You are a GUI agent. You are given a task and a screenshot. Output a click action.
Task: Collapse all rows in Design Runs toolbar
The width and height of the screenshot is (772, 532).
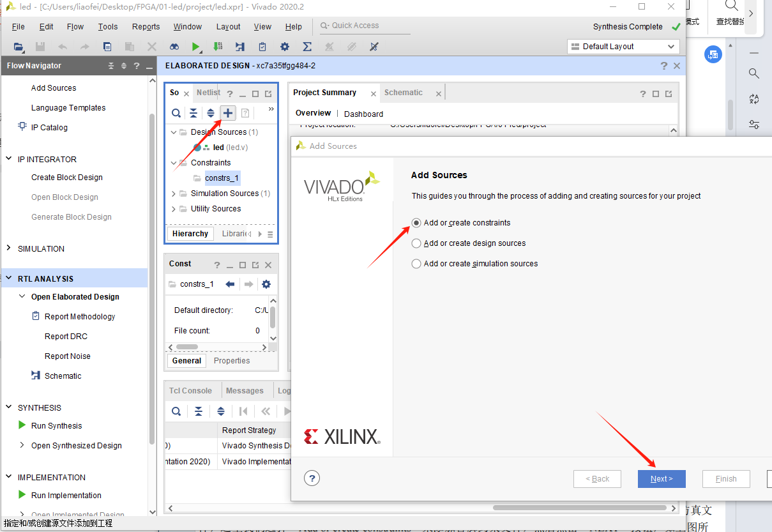coord(199,411)
